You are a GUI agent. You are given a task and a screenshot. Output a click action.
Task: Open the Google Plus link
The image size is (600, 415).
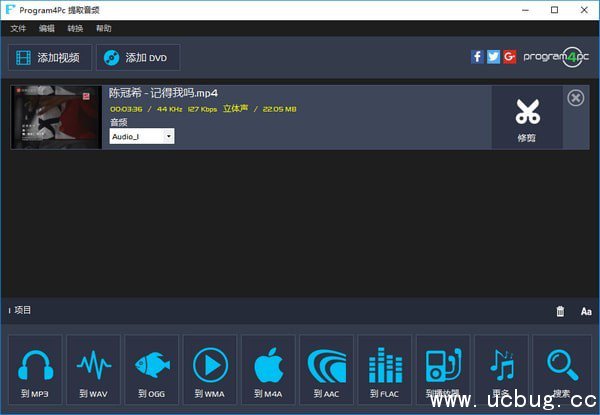click(x=510, y=57)
